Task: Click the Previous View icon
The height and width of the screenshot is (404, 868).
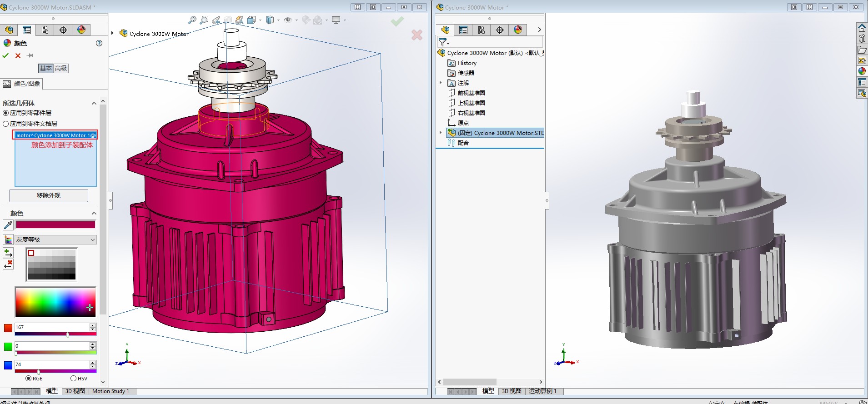Action: 216,20
